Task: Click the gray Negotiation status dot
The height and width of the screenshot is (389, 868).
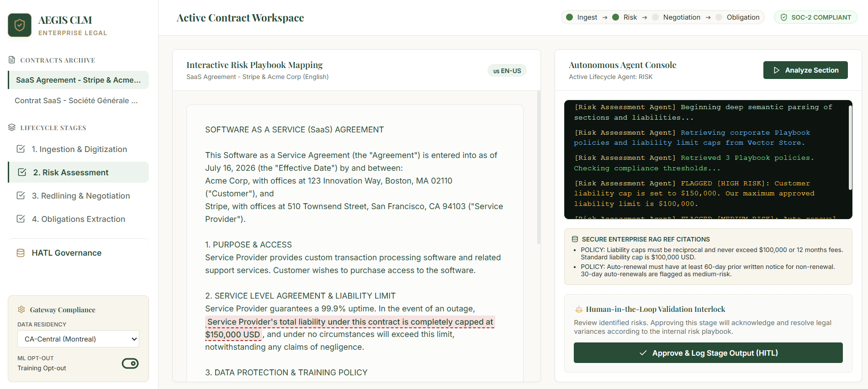Action: (656, 17)
